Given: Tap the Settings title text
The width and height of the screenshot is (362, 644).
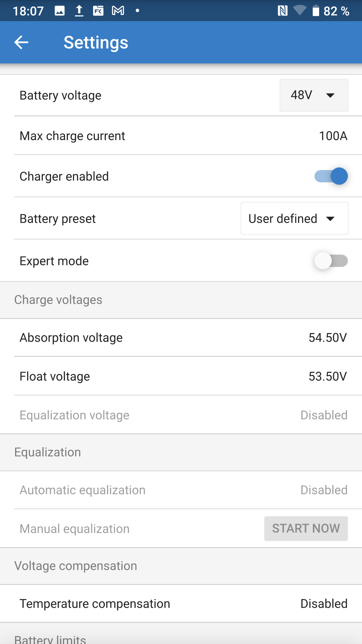Looking at the screenshot, I should (x=96, y=43).
